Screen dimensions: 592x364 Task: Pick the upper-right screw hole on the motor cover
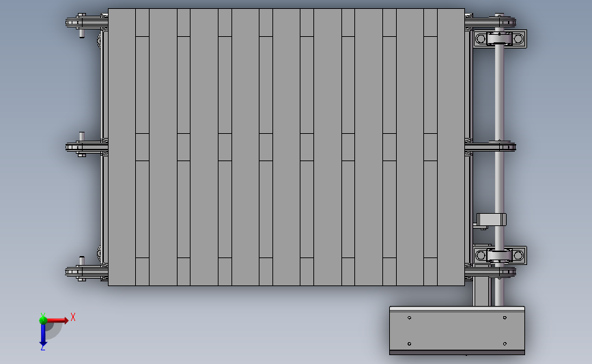pyautogui.click(x=505, y=318)
